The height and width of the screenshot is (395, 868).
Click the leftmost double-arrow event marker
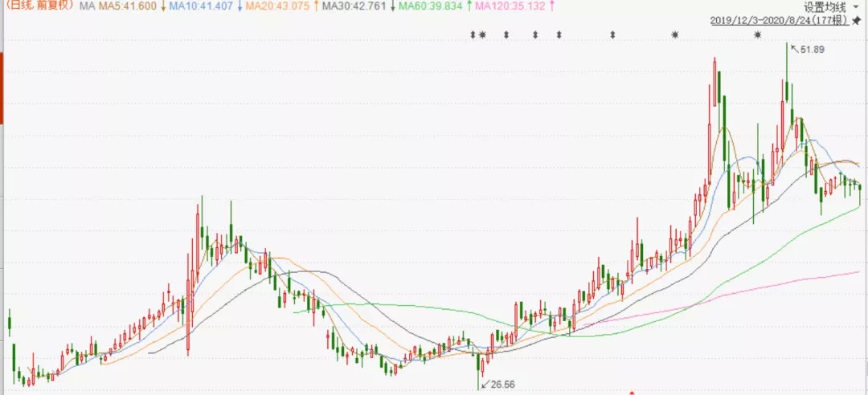[473, 35]
